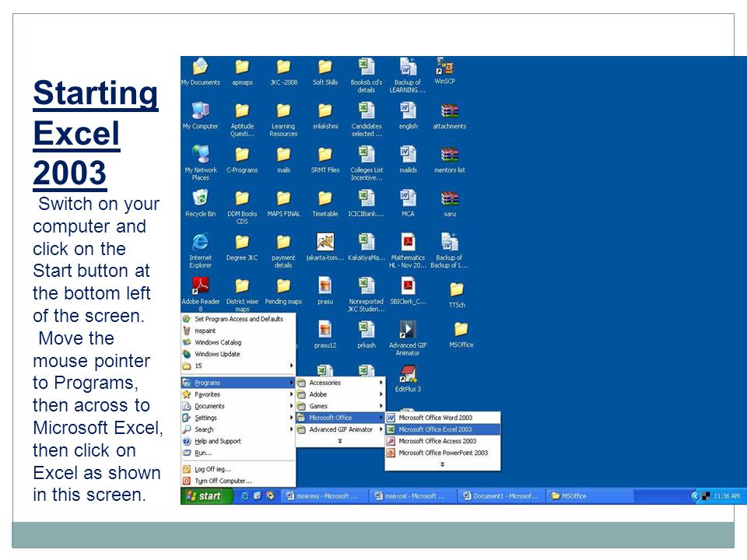The height and width of the screenshot is (560, 747).
Task: Open the SBIClerk_C... PDF icon
Action: 408,290
